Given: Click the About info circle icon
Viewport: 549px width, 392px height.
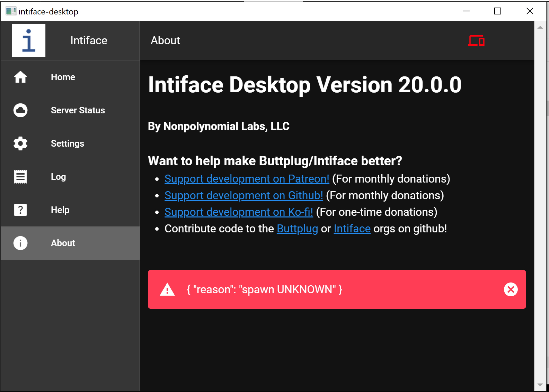Looking at the screenshot, I should [20, 243].
